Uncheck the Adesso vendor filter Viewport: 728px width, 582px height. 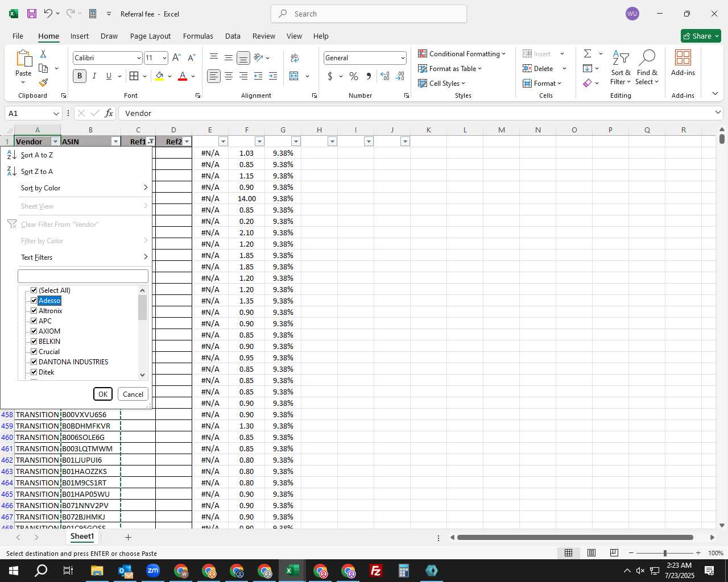(34, 301)
